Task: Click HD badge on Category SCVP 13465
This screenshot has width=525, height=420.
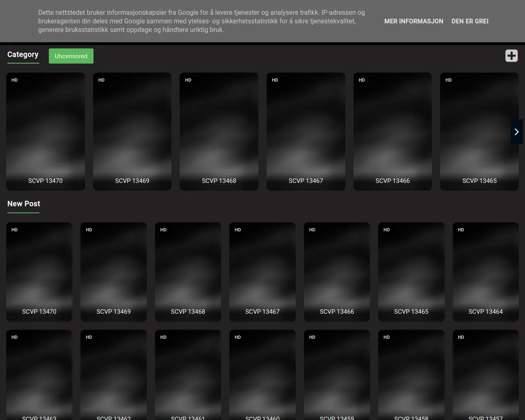Action: (x=449, y=80)
